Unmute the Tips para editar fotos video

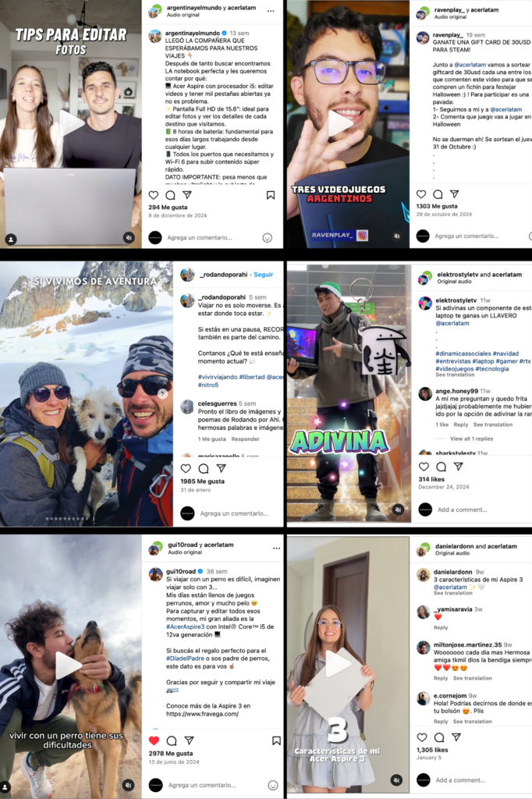[129, 237]
